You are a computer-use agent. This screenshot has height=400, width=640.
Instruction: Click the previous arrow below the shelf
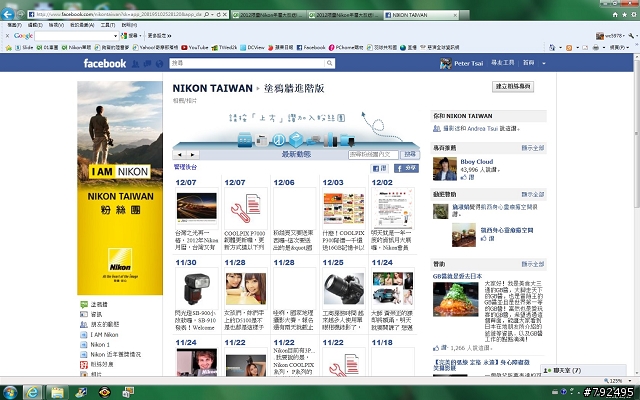click(180, 155)
